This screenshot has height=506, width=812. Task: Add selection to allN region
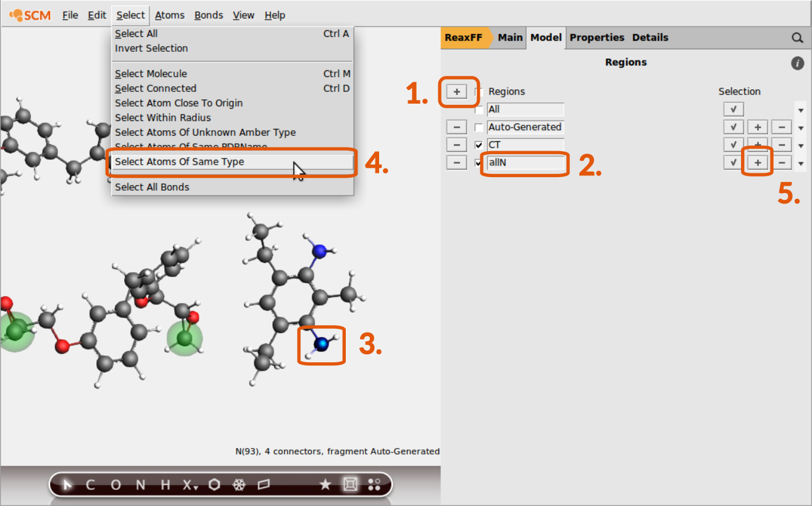coord(758,163)
